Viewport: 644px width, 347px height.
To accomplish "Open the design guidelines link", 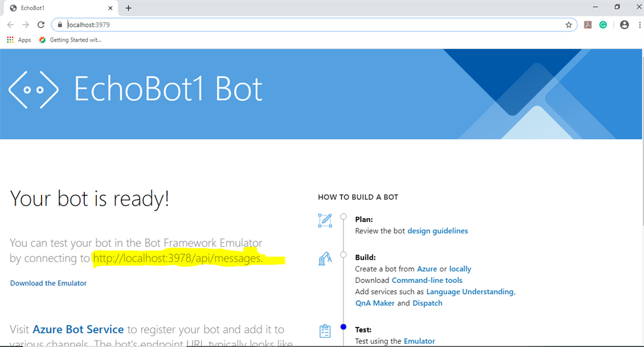I will (x=438, y=231).
